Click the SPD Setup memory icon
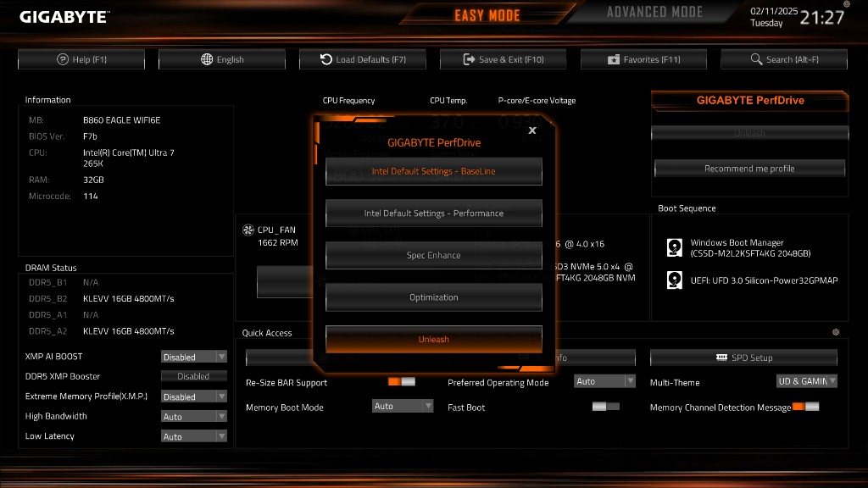868x488 pixels. point(721,358)
